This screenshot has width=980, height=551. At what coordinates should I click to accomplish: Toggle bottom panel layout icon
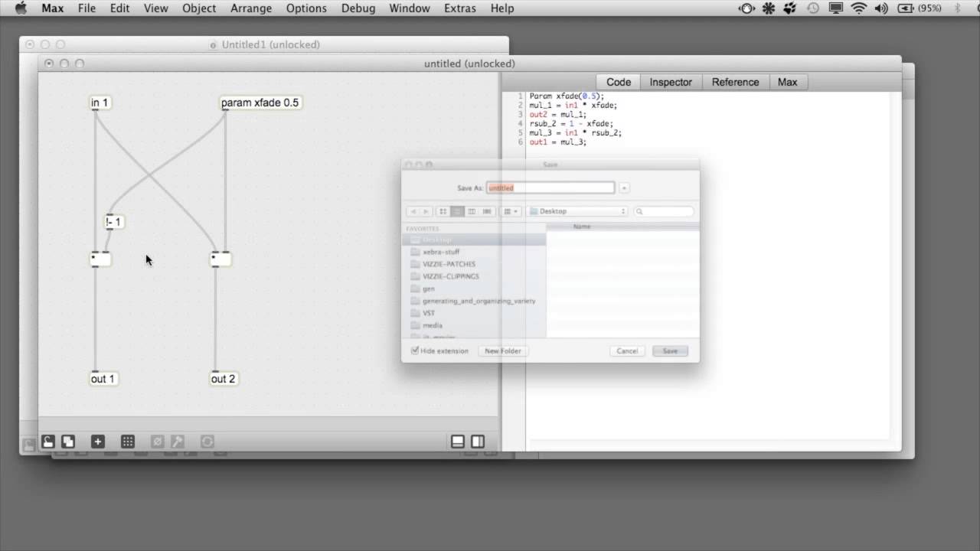458,442
